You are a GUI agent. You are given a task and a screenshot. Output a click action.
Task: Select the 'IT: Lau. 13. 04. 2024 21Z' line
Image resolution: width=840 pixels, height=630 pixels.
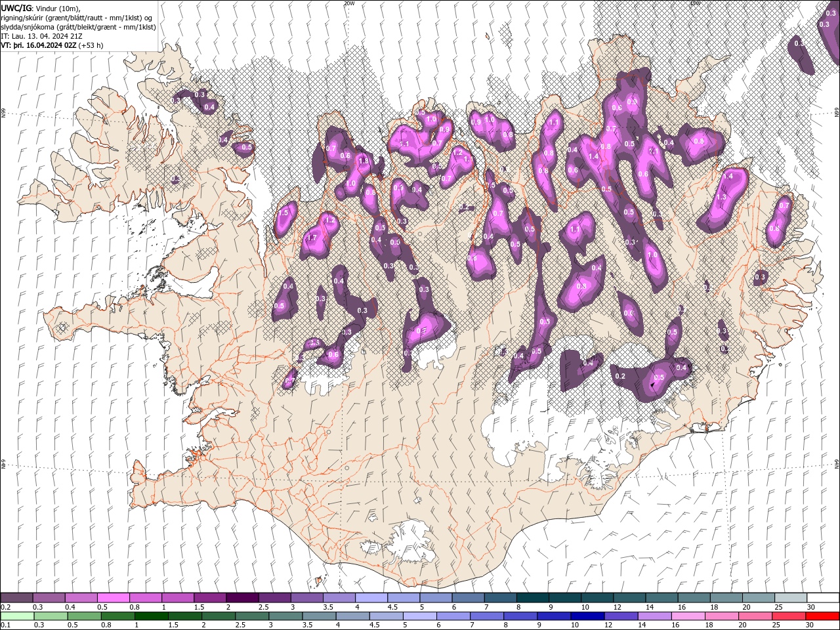coord(41,36)
